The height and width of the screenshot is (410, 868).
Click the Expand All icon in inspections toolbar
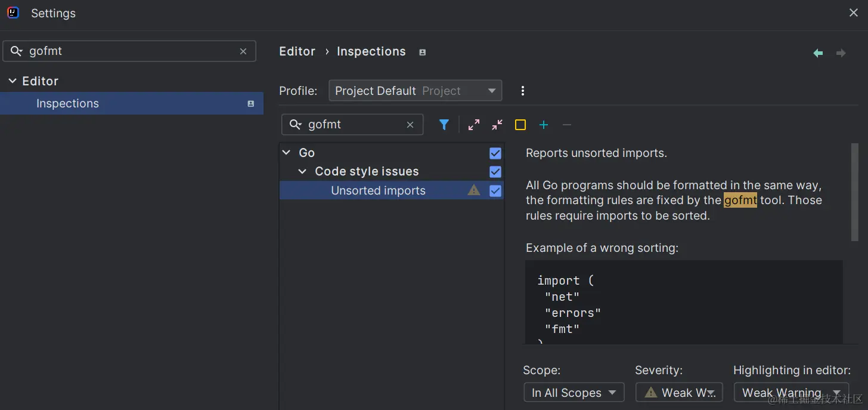(474, 125)
